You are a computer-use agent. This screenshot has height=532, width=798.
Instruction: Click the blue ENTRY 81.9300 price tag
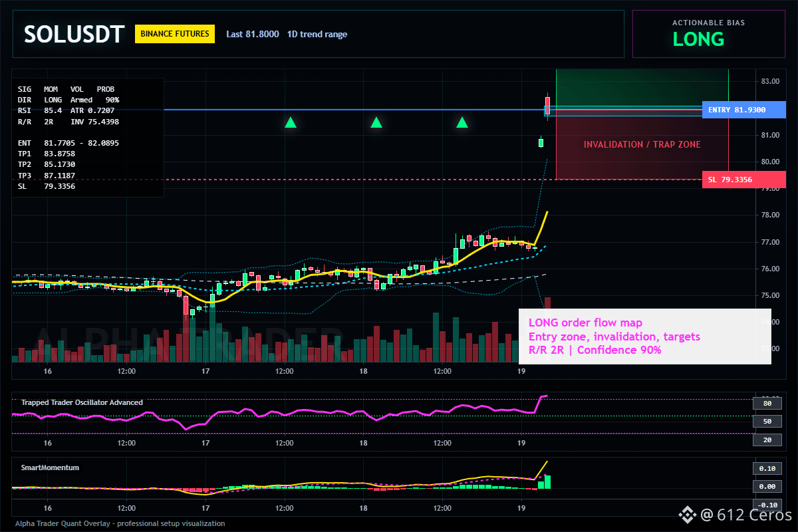[x=743, y=110]
